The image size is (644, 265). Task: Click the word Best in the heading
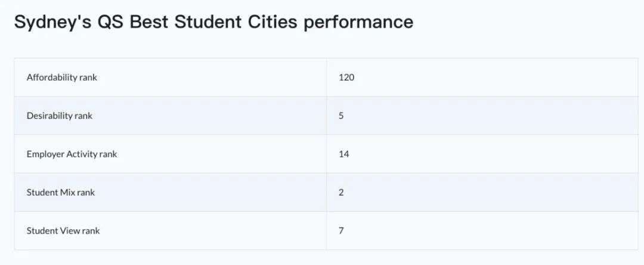click(x=148, y=21)
